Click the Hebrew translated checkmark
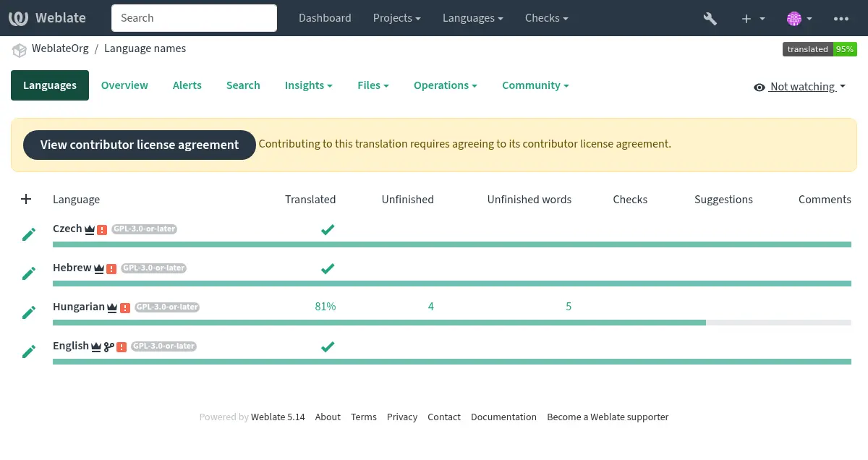This screenshot has height=460, width=868. pos(328,268)
